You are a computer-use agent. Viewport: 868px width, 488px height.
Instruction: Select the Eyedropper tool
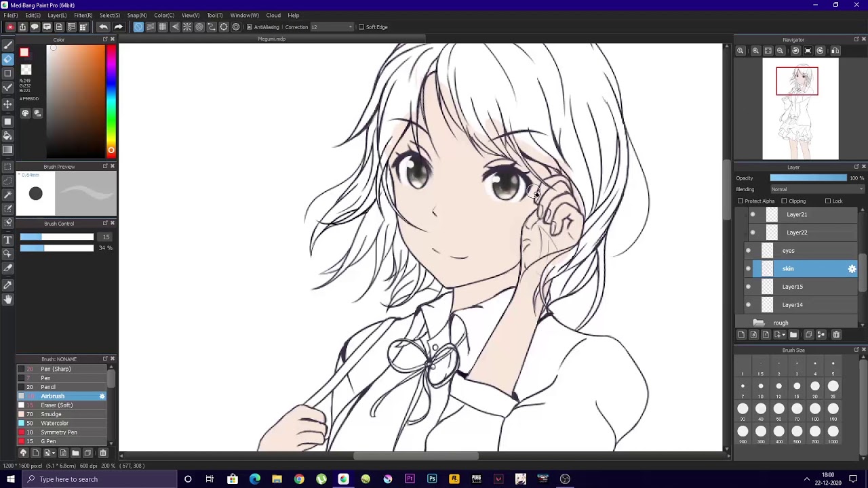coord(7,285)
